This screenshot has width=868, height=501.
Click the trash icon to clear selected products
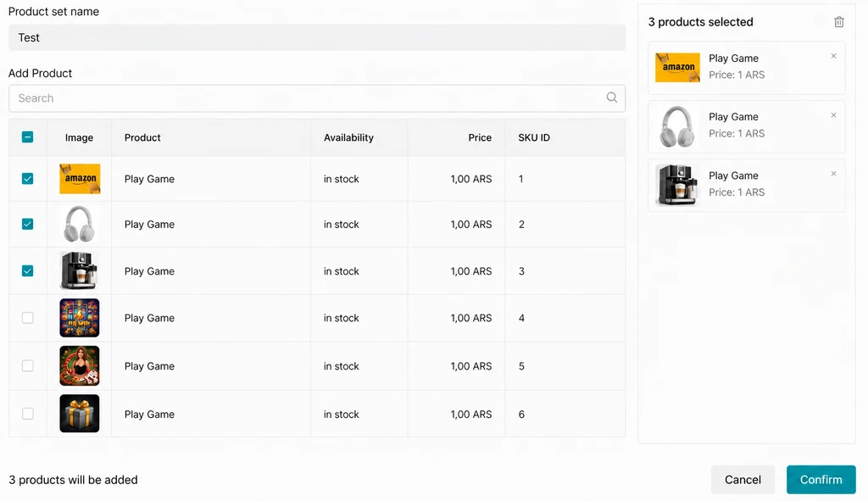tap(838, 22)
